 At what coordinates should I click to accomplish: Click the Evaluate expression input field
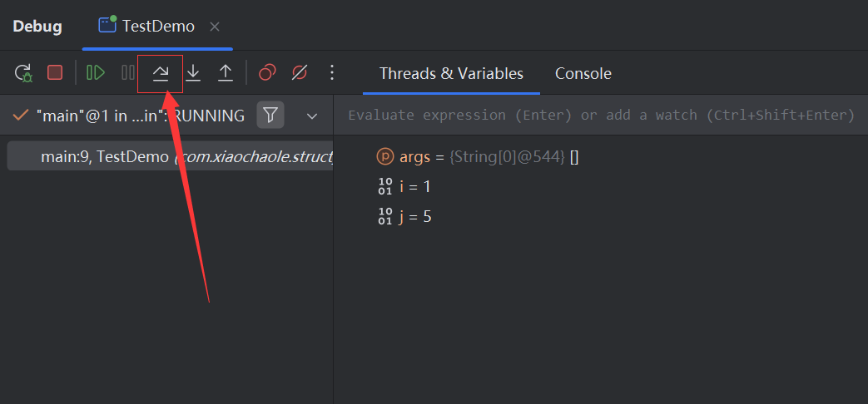click(599, 115)
